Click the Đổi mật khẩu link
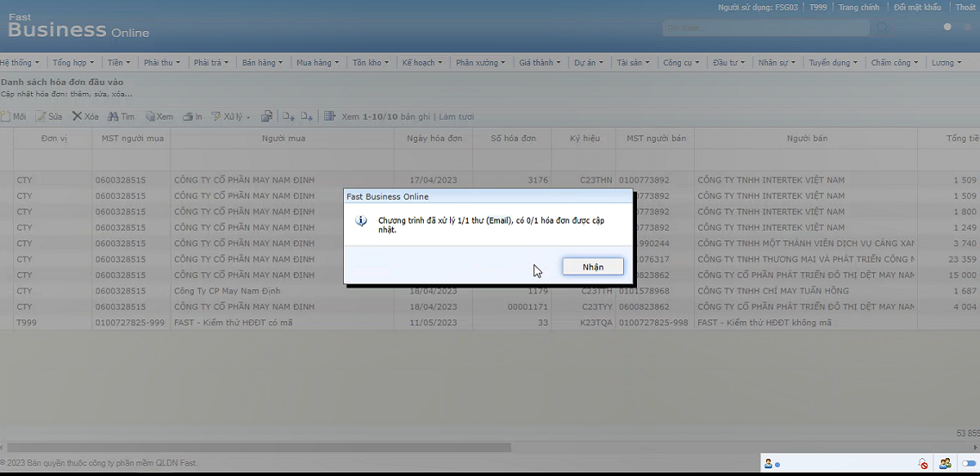Image resolution: width=980 pixels, height=476 pixels. (917, 7)
